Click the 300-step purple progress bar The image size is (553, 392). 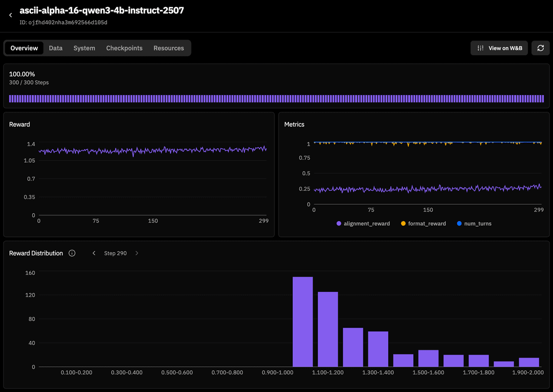click(x=276, y=99)
